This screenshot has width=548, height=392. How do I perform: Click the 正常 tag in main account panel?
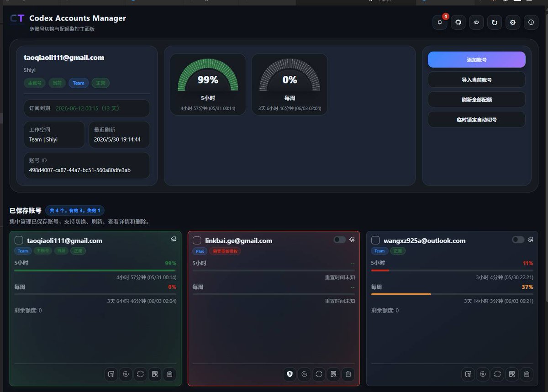point(100,83)
